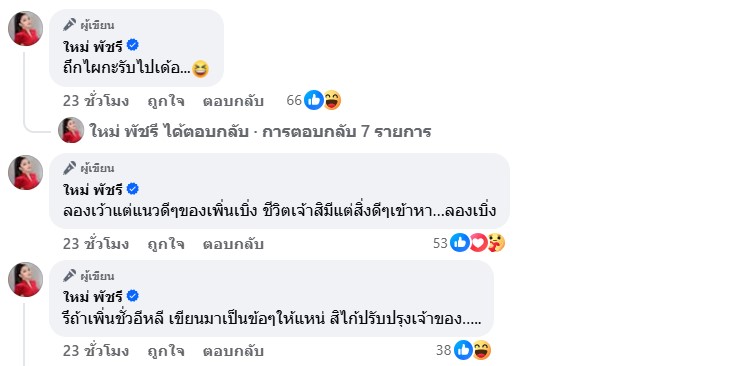This screenshot has width=730, height=366.
Task: Reply to first comment with ตอบกลับ
Action: coord(233,101)
